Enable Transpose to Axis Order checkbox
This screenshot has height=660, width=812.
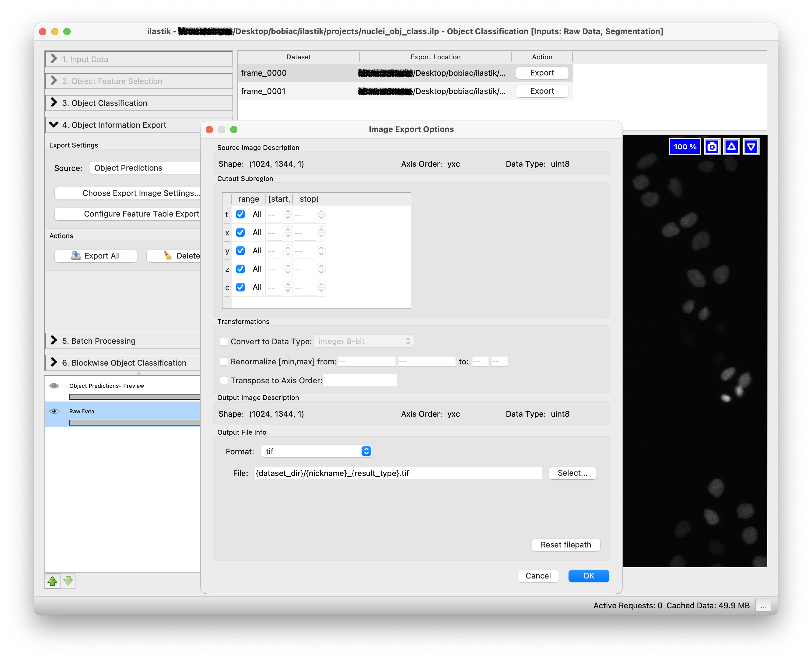coord(224,380)
